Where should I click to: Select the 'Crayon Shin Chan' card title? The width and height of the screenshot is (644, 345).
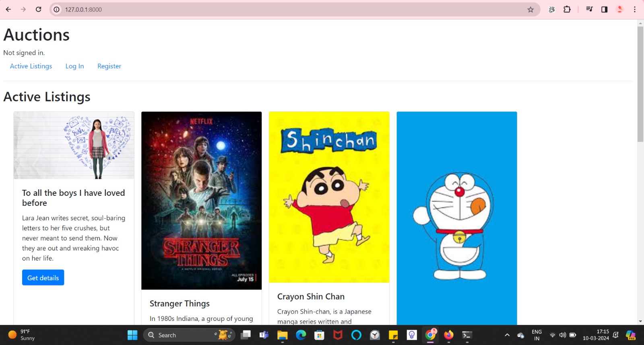[311, 297]
